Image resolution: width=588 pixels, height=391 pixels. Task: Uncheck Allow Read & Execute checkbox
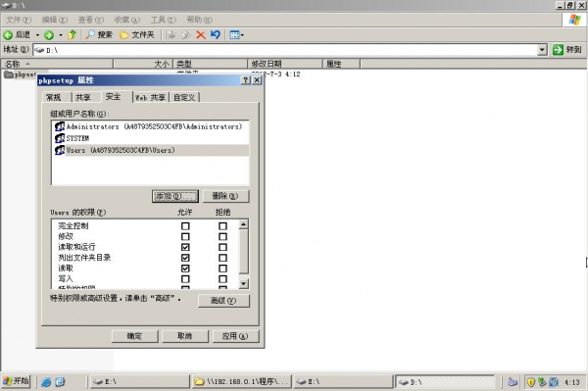pos(185,247)
